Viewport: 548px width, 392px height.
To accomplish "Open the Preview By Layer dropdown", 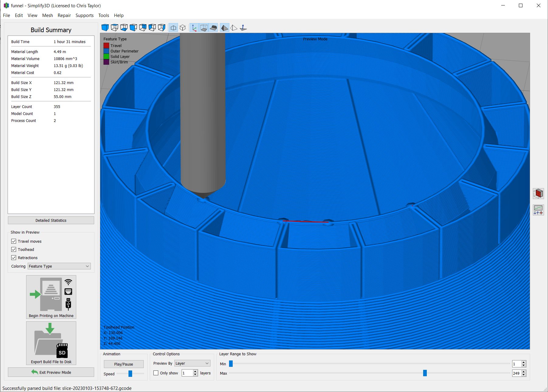I will click(192, 363).
